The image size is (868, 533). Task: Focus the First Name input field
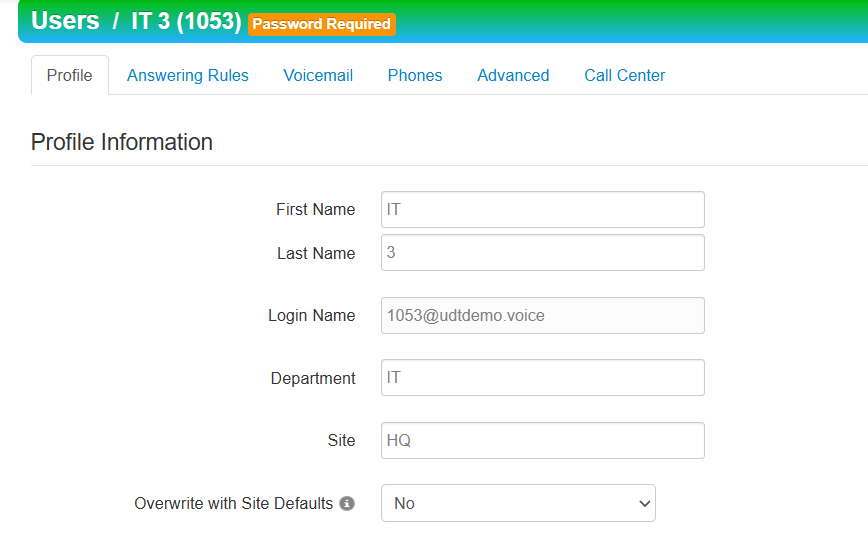click(542, 210)
